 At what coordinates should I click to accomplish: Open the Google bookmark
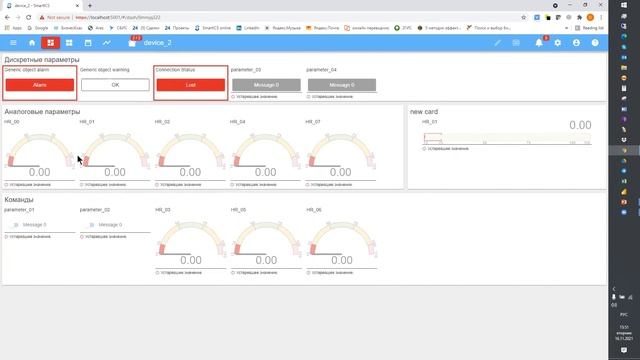pyautogui.click(x=38, y=28)
